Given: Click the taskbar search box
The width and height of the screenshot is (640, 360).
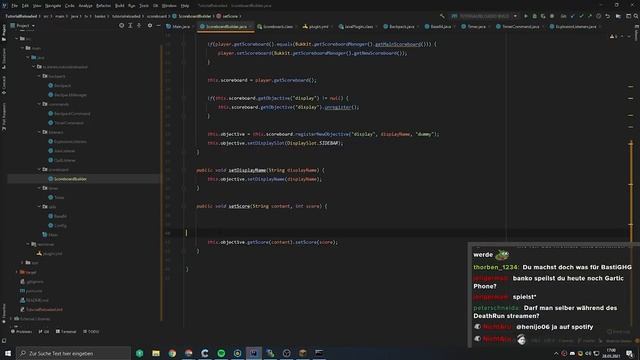Looking at the screenshot, I should coord(73,353).
